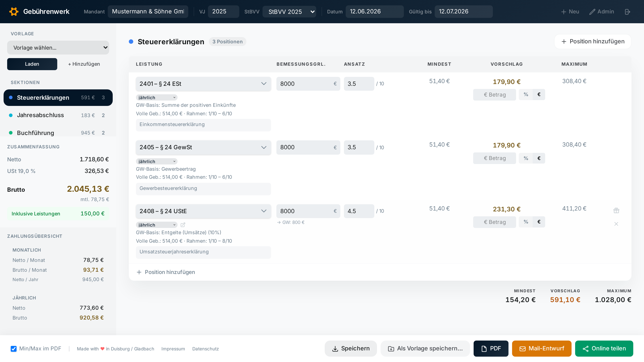Open the 2405 – § 24 GewSt service dropdown
This screenshot has width=644, height=362.
(x=203, y=147)
